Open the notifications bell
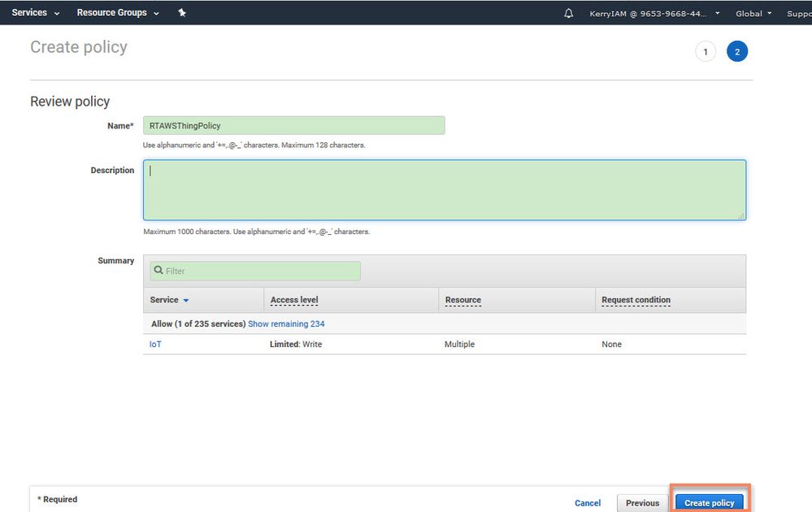This screenshot has width=812, height=512. (568, 14)
